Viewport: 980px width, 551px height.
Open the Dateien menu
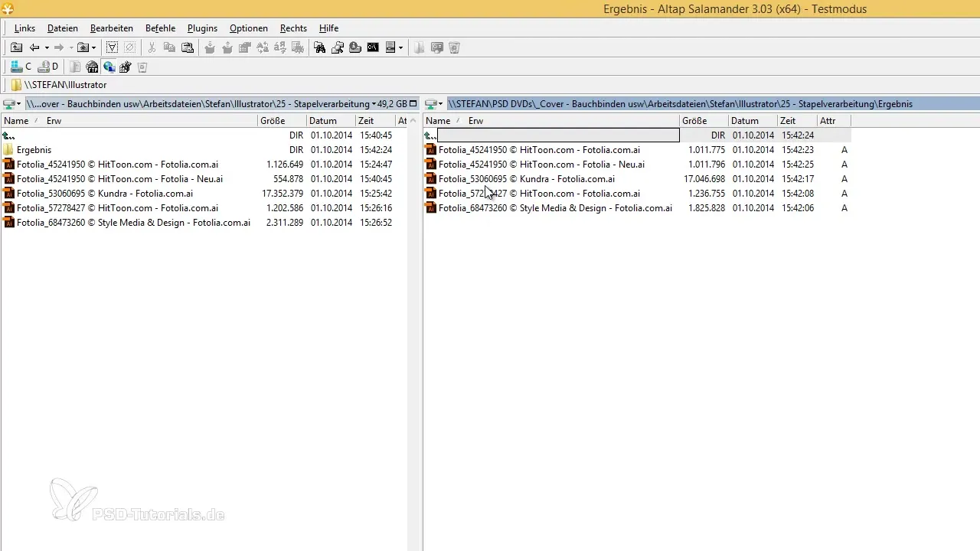63,28
